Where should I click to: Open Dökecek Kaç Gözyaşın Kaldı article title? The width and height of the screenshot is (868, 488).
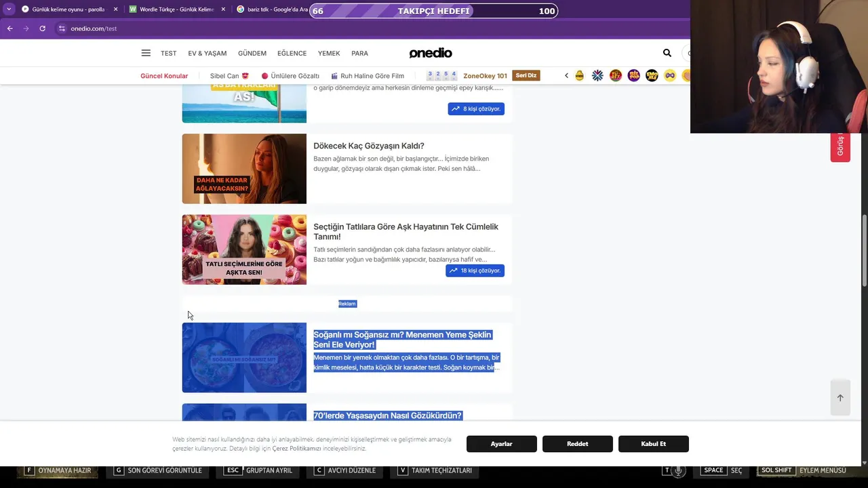tap(369, 146)
